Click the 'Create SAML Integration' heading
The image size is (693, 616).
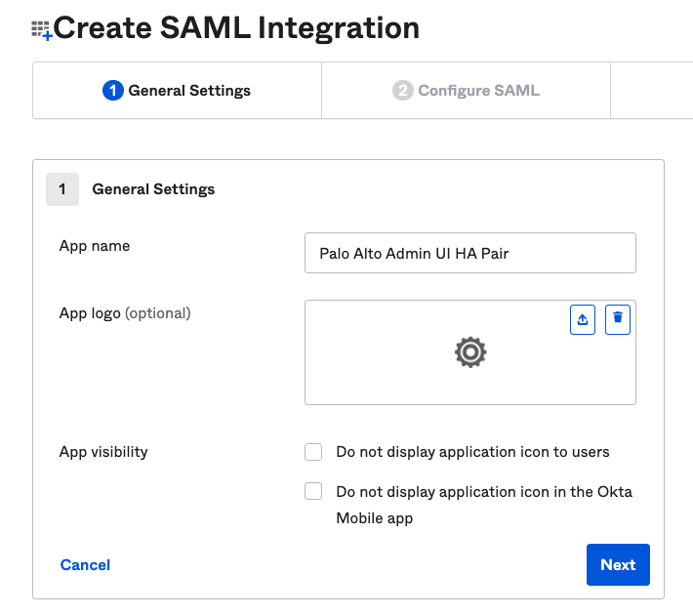click(236, 28)
